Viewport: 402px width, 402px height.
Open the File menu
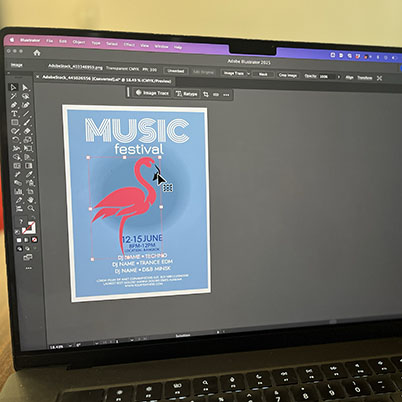[49, 41]
